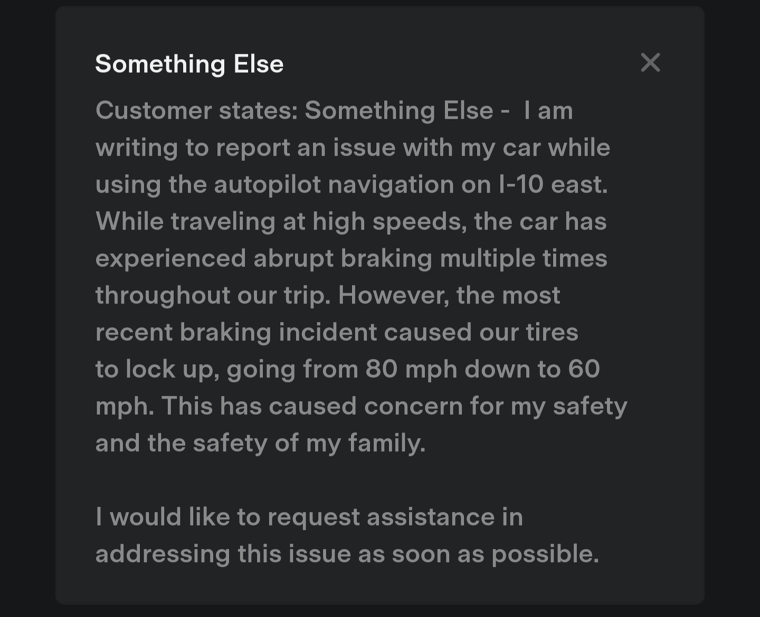Click the "Something Else" dialog title

tap(189, 64)
